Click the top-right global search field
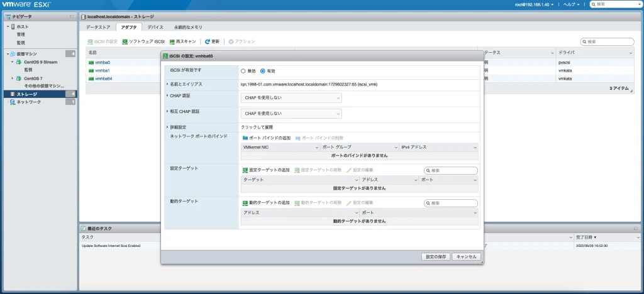Image resolution: width=644 pixels, height=294 pixels. coord(616,4)
